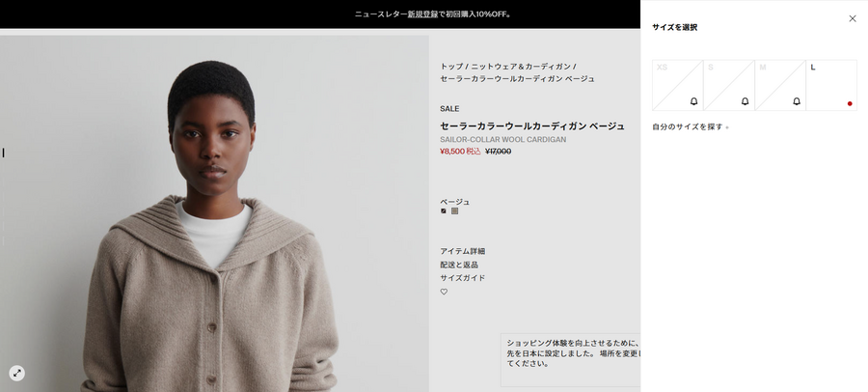The width and height of the screenshot is (868, 392).
Task: Select size L
Action: coord(831,85)
